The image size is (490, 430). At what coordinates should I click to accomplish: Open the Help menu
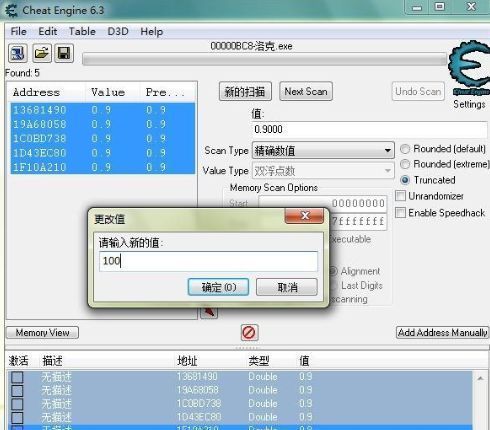pyautogui.click(x=152, y=32)
